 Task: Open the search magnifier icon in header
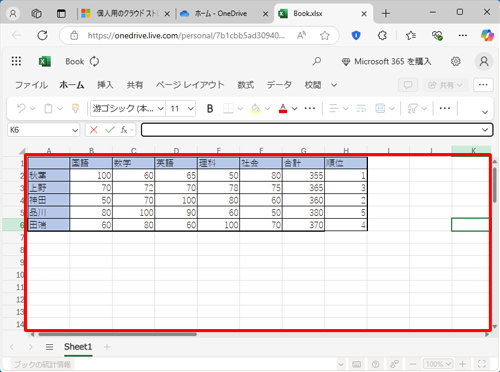[x=317, y=61]
